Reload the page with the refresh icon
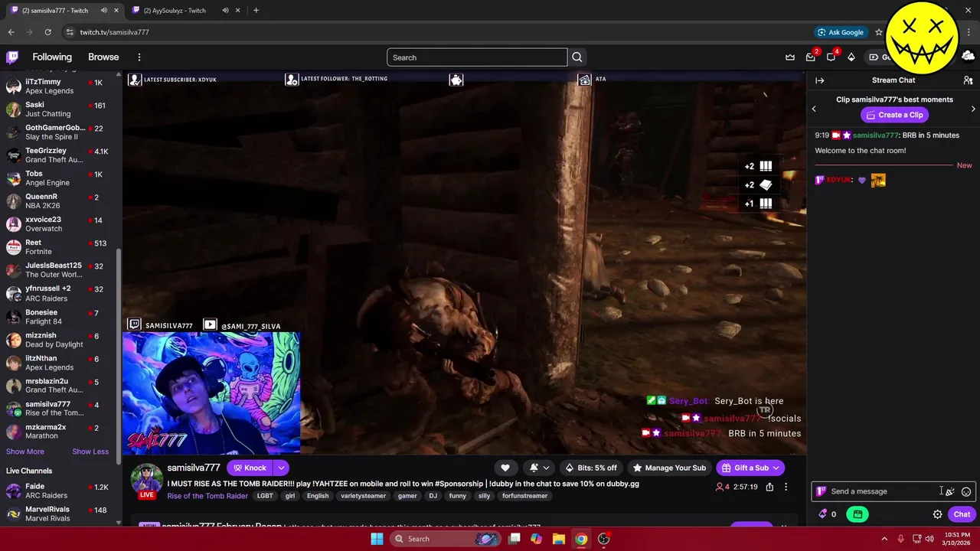Viewport: 980px width, 551px height. (x=47, y=32)
